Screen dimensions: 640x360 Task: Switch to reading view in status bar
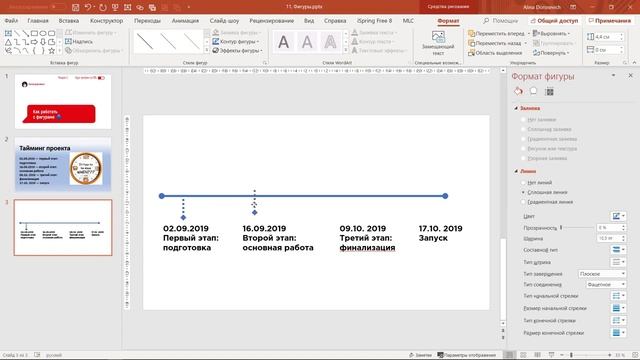[x=538, y=355]
